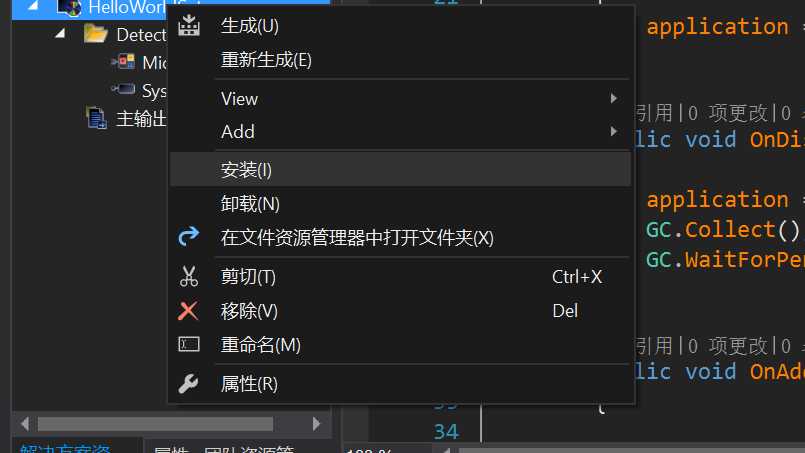Click the right arrow of horizontal scrollbar
Image resolution: width=805 pixels, height=453 pixels.
[316, 424]
